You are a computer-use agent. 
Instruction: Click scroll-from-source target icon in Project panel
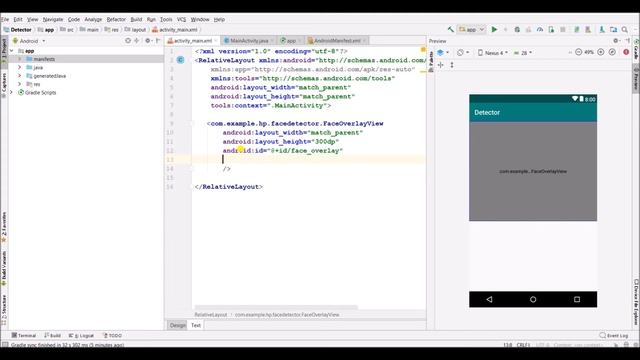128,41
